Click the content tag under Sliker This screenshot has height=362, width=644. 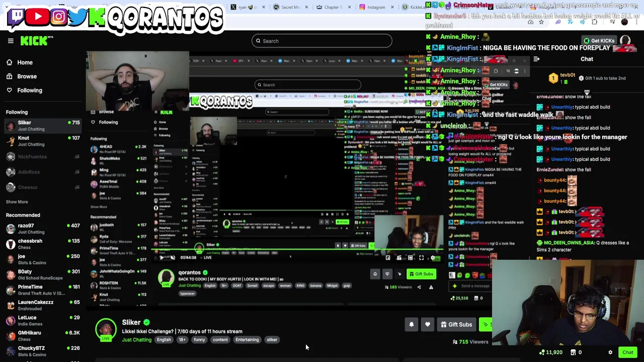point(220,340)
